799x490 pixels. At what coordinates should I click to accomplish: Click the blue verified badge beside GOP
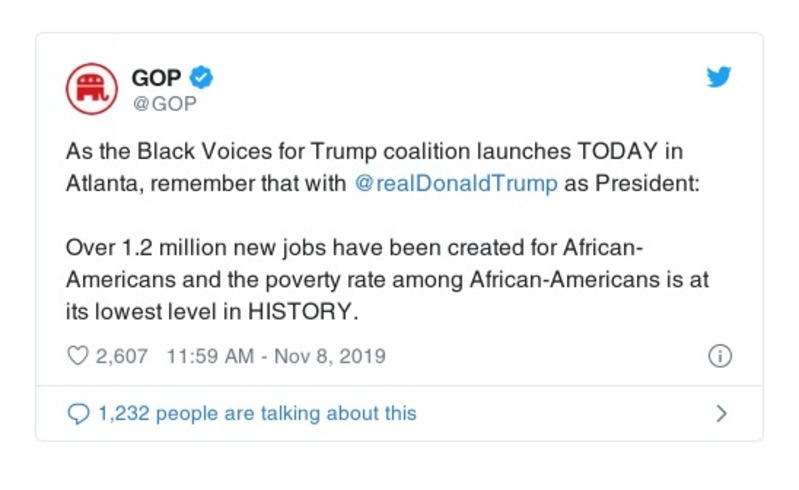(202, 78)
